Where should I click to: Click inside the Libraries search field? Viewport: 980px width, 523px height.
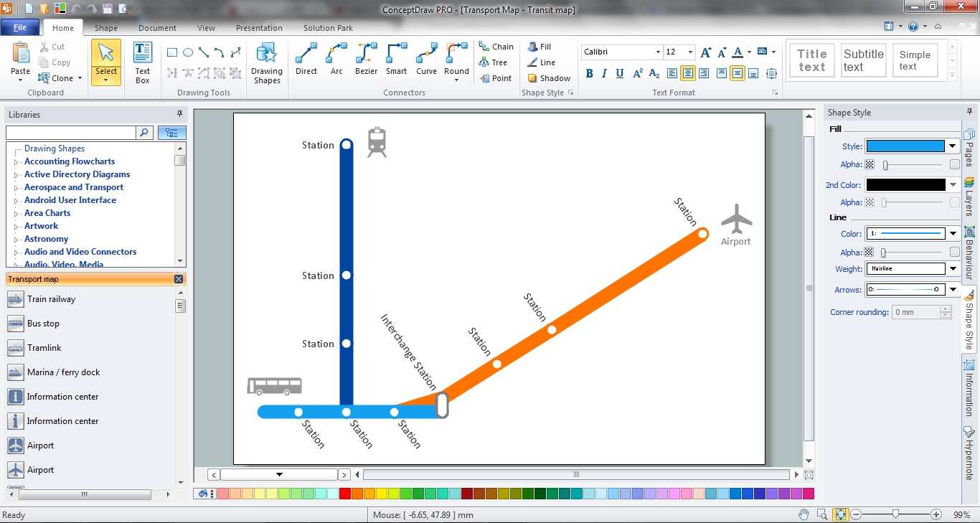coord(70,133)
